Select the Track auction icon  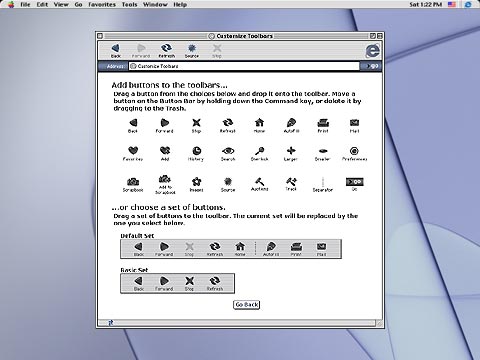pyautogui.click(x=291, y=184)
